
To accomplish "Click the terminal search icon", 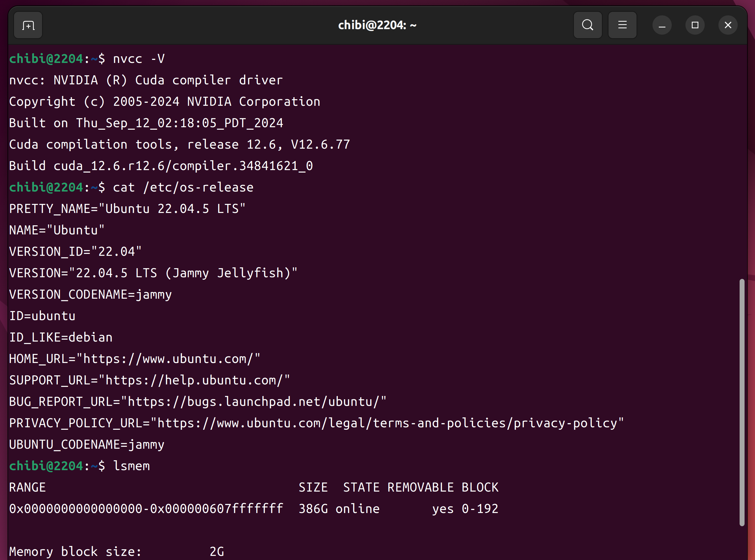I will (x=587, y=25).
